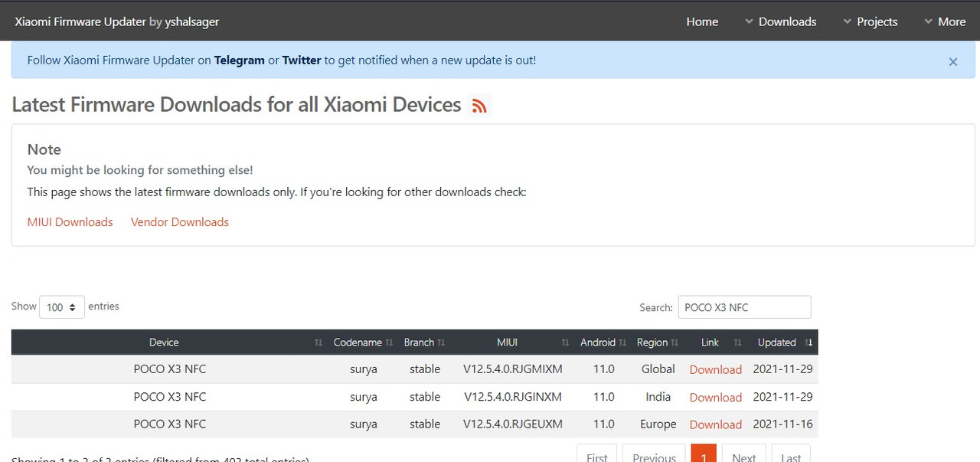980x462 pixels.
Task: Change the Show entries count dropdown
Action: point(62,307)
